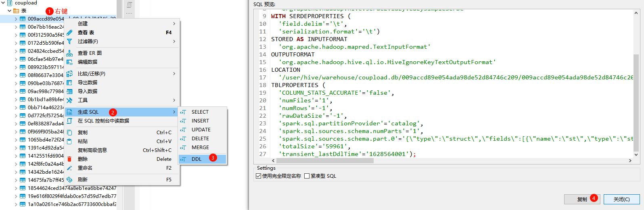
Task: Click the funnel icon beside 过滤器(F)
Action: click(x=69, y=42)
